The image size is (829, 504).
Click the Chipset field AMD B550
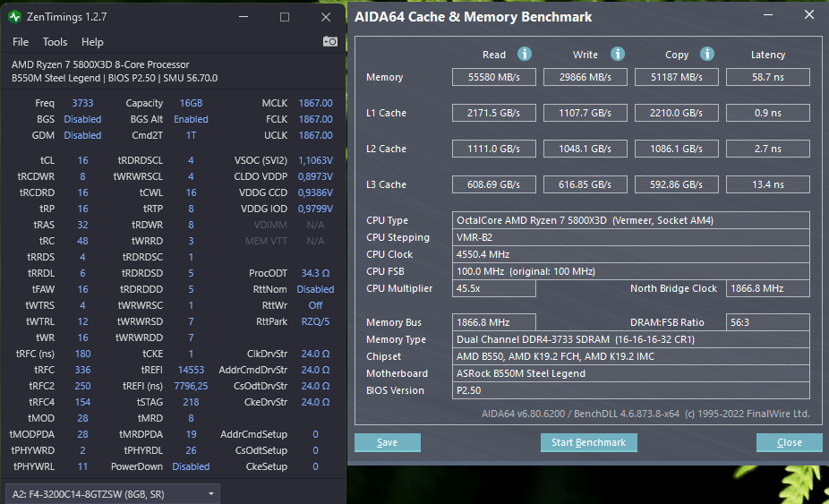tap(631, 356)
